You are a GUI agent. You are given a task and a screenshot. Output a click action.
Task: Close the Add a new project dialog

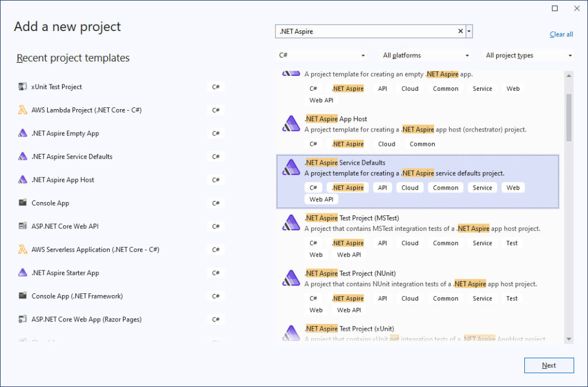tap(577, 8)
